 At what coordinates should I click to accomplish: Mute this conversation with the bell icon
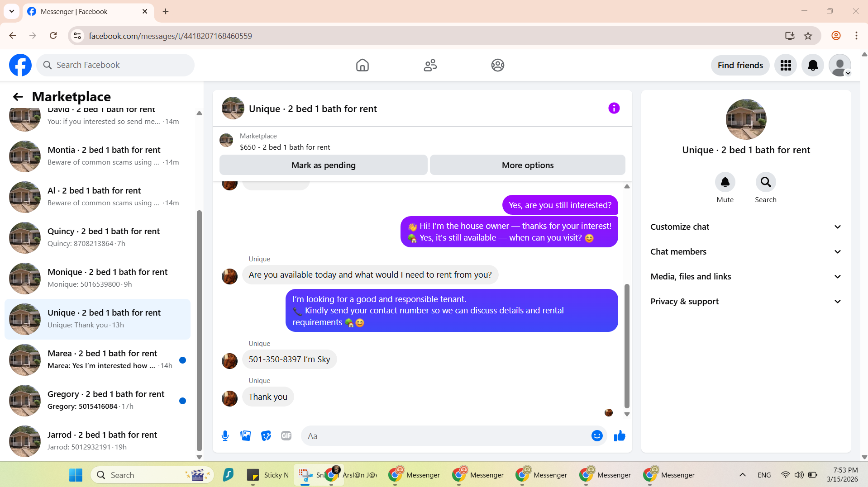(725, 182)
